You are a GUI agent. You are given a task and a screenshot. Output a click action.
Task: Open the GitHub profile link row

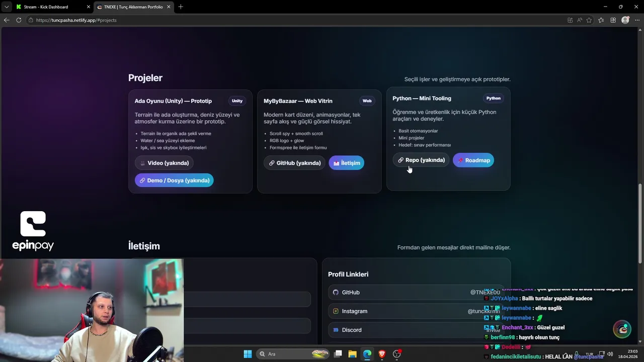coord(416,292)
